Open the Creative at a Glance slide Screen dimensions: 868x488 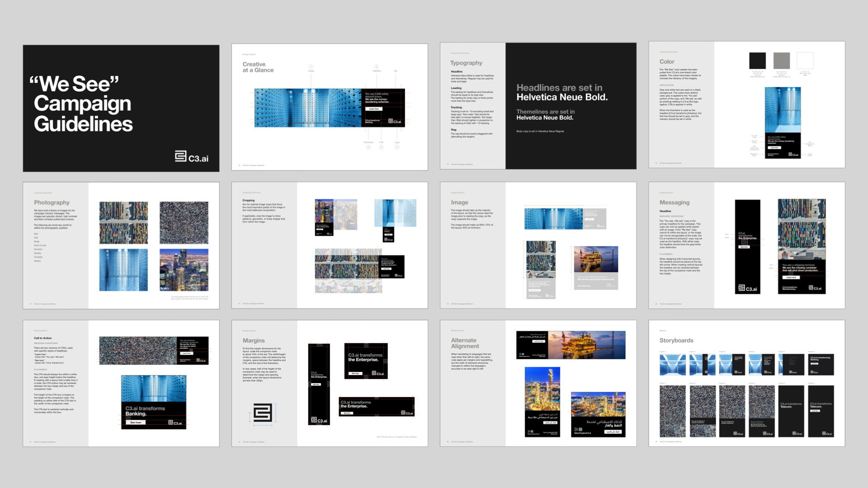pos(330,107)
